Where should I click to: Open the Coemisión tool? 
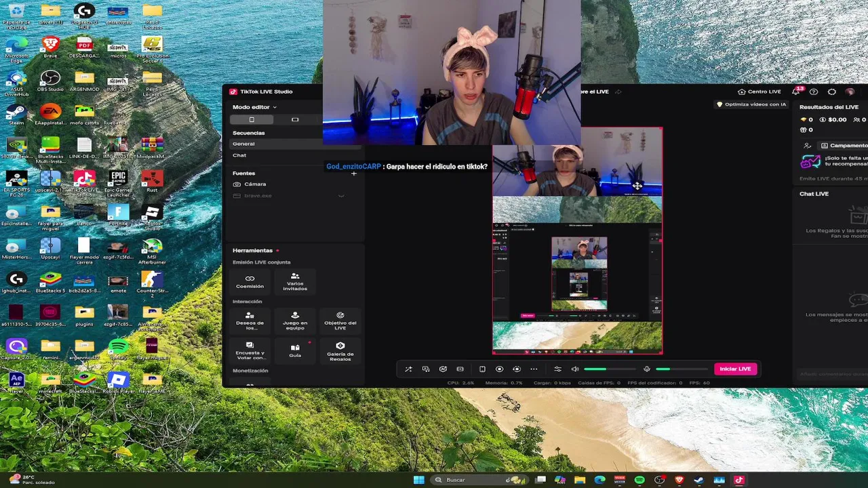tap(250, 282)
